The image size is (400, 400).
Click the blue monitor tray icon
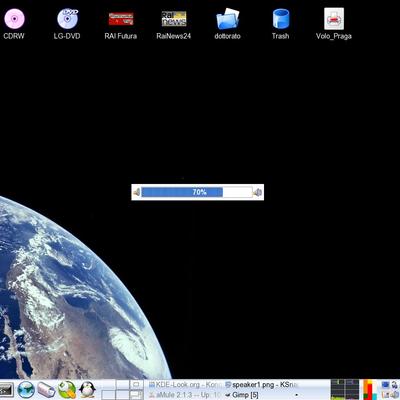pyautogui.click(x=385, y=385)
